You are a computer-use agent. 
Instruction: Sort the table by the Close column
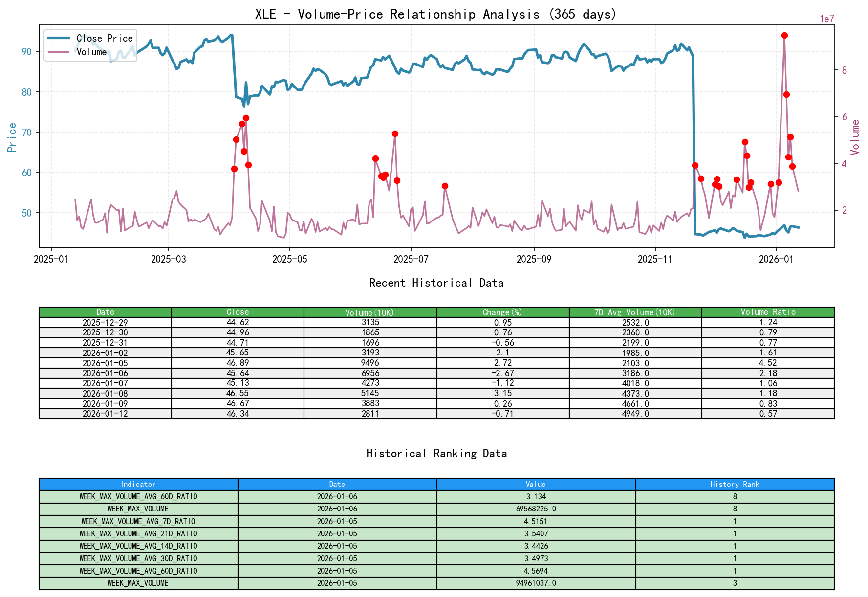tap(237, 312)
